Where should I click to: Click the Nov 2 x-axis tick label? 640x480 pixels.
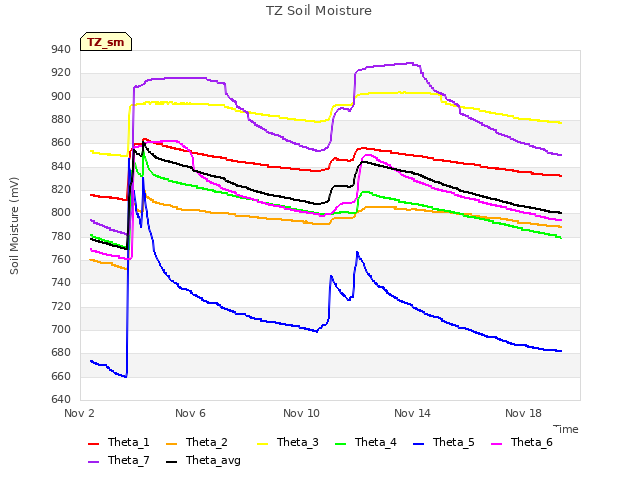tap(79, 413)
